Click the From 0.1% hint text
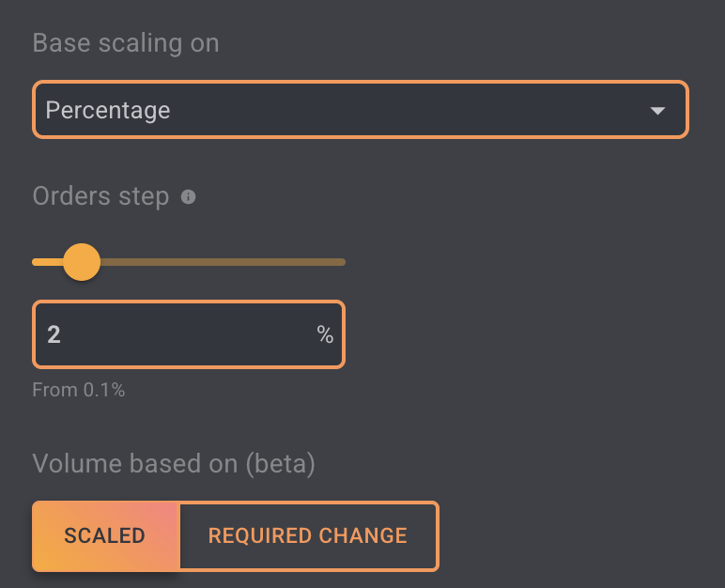Image resolution: width=725 pixels, height=588 pixels. [x=79, y=390]
